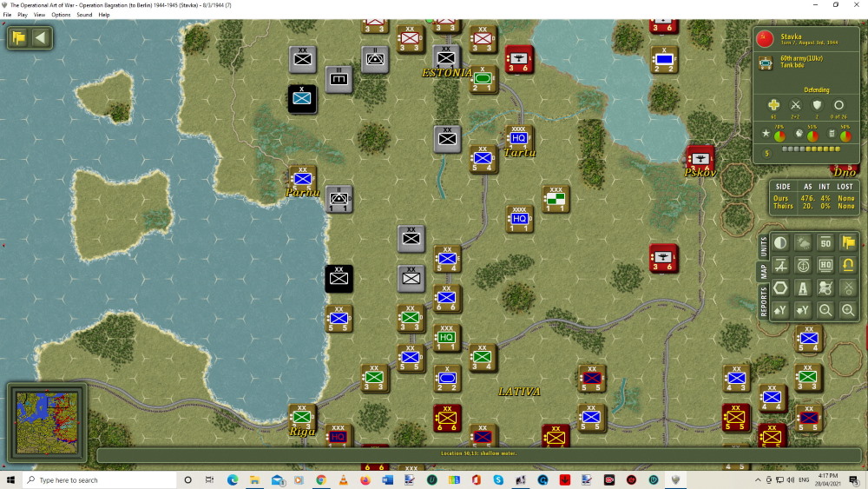868x489 pixels.
Task: Open VLC media player from taskbar
Action: click(x=343, y=479)
